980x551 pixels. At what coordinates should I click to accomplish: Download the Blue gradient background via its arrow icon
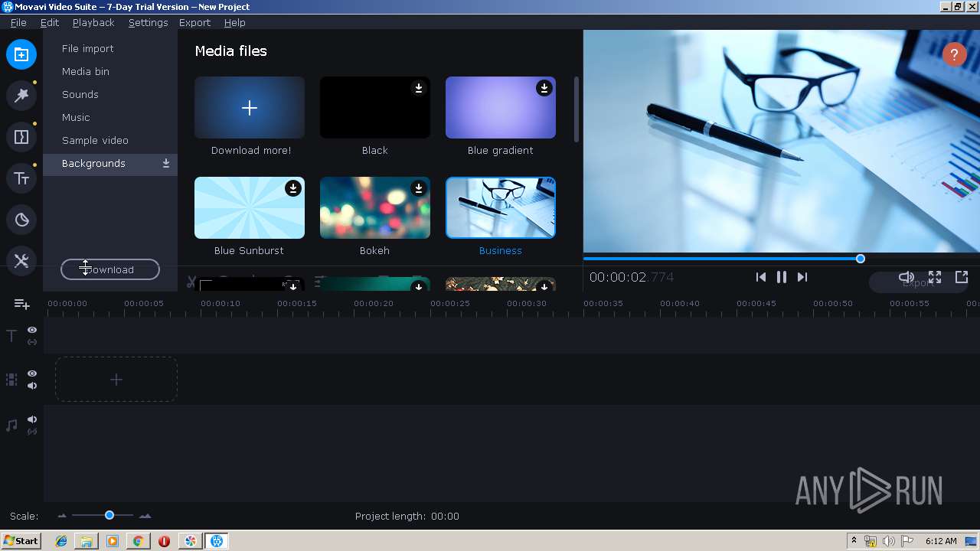[x=544, y=88]
